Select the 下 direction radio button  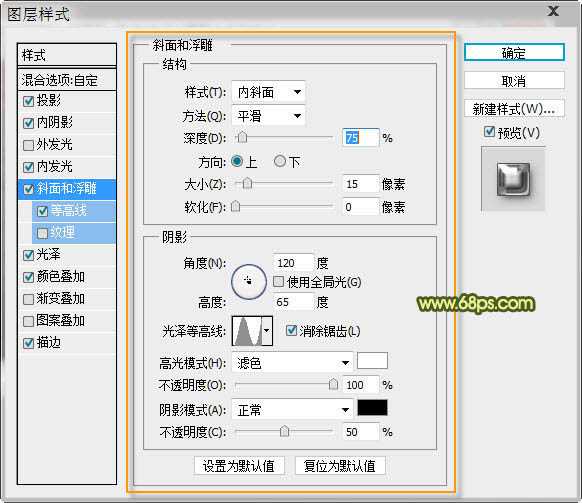(x=279, y=161)
